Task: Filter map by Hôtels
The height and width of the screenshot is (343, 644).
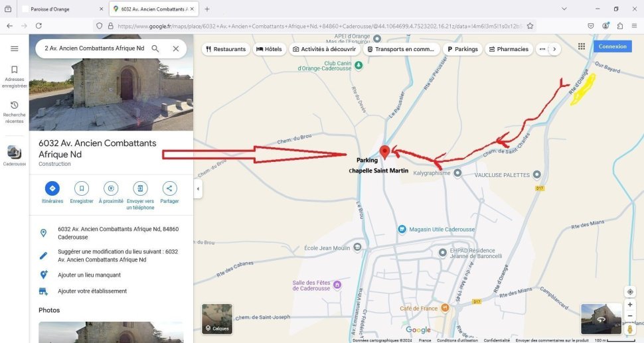Action: point(269,49)
